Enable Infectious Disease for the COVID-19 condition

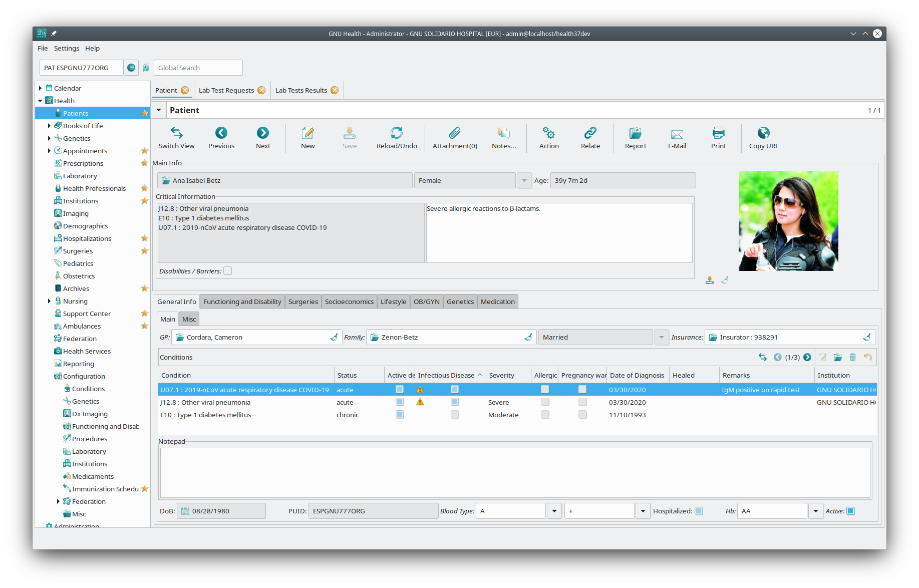pos(454,389)
